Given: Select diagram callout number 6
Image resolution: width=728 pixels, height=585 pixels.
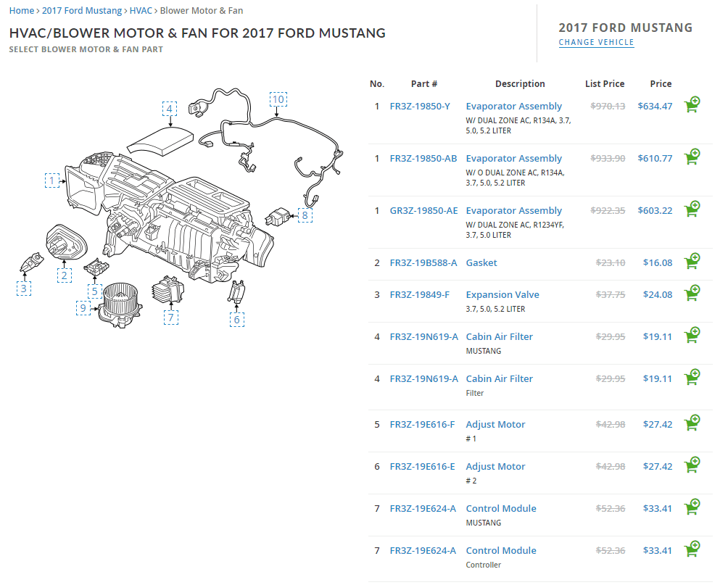Looking at the screenshot, I should (x=237, y=320).
